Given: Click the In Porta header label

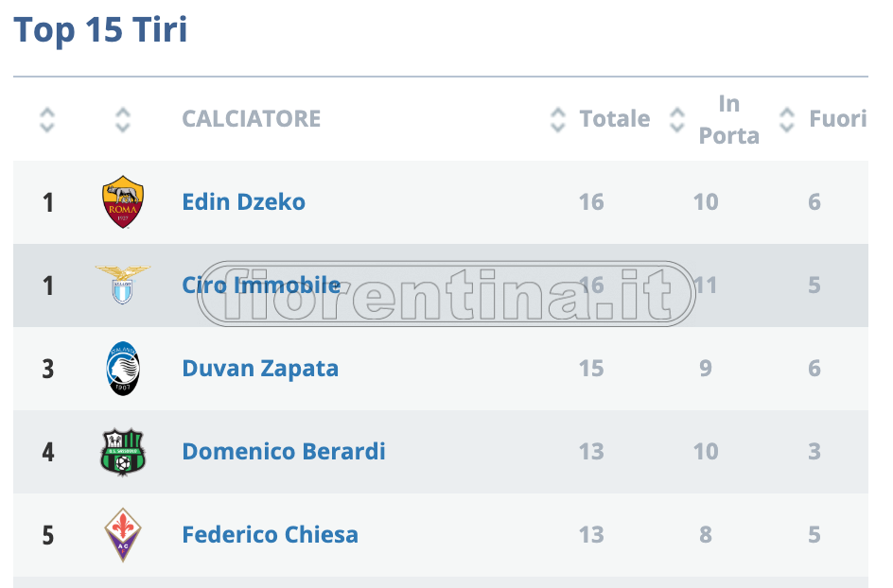Looking at the screenshot, I should [x=728, y=119].
